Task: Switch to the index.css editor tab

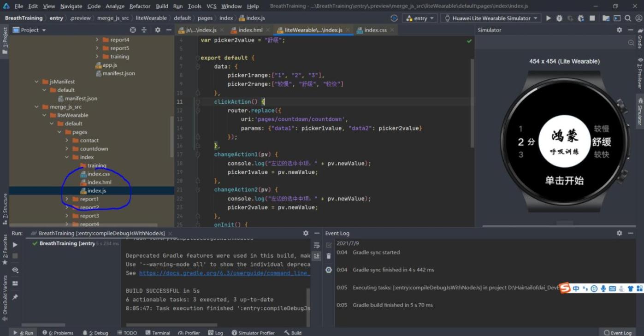Action: 375,30
